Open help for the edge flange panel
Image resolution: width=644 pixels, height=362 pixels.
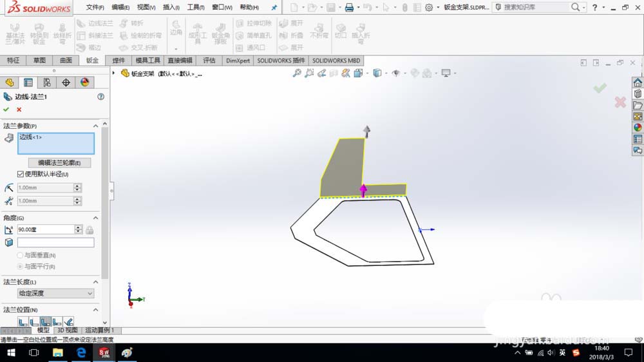pos(100,97)
